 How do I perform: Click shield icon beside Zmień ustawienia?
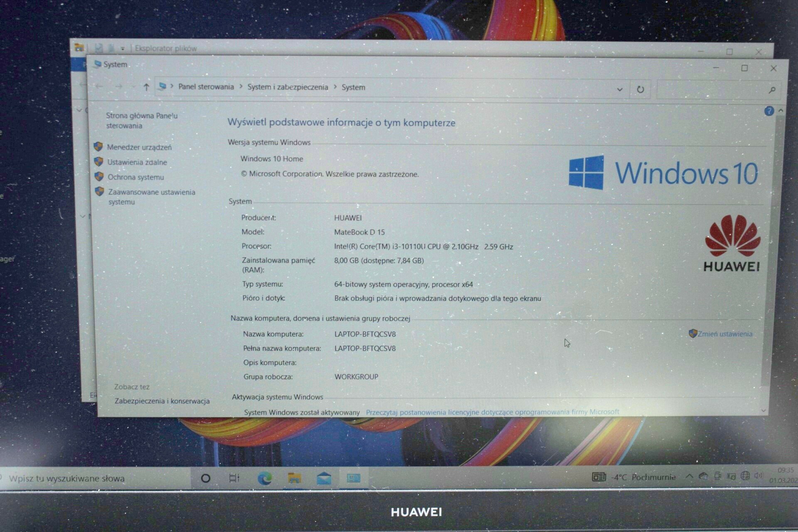(692, 333)
